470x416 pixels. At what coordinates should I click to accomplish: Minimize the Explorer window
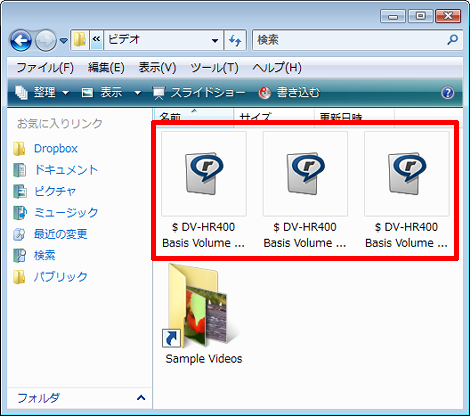pos(393,16)
